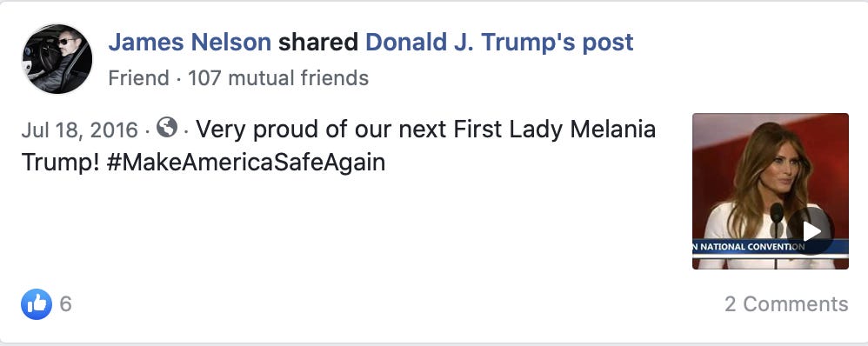The width and height of the screenshot is (868, 346).
Task: Open Donald J. Trump's post link
Action: 499,43
